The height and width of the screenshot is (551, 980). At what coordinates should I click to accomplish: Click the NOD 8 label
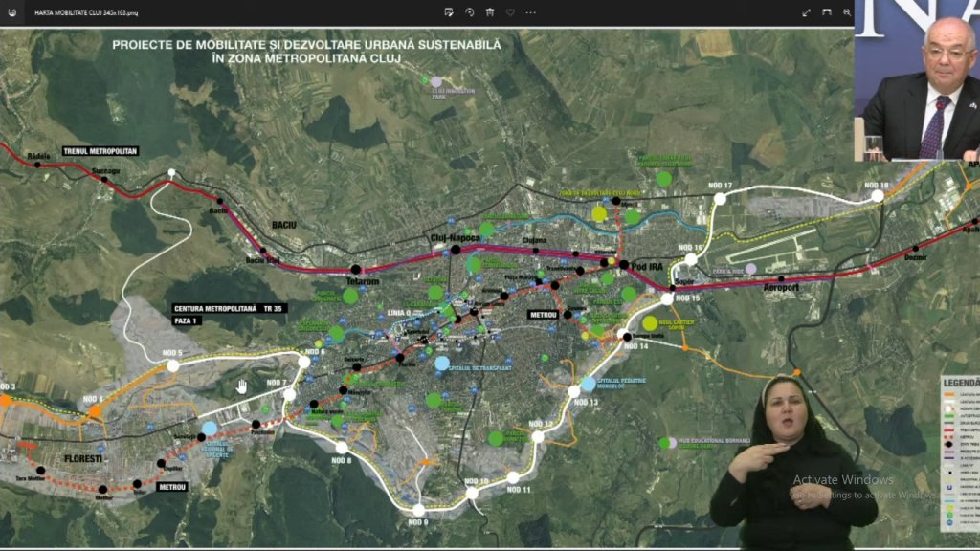click(342, 460)
